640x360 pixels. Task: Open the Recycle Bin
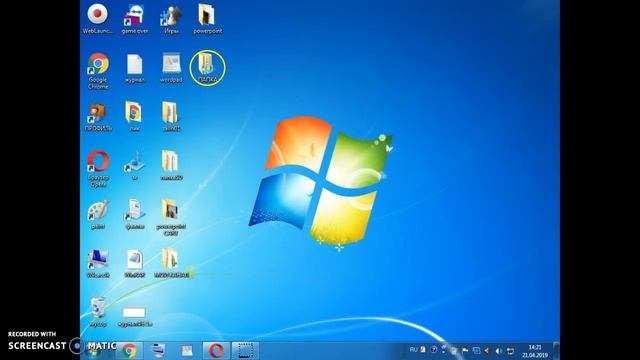[98, 312]
